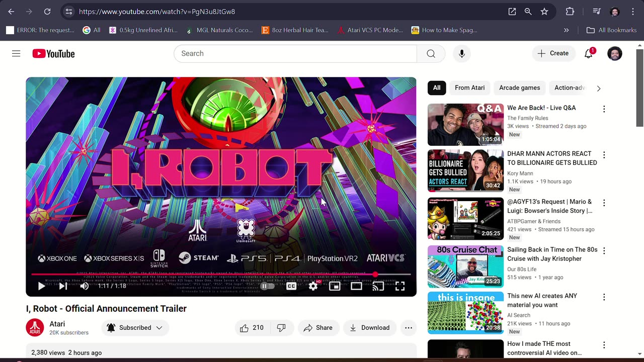Open Atari channel avatar
644x362 pixels.
coord(35,328)
